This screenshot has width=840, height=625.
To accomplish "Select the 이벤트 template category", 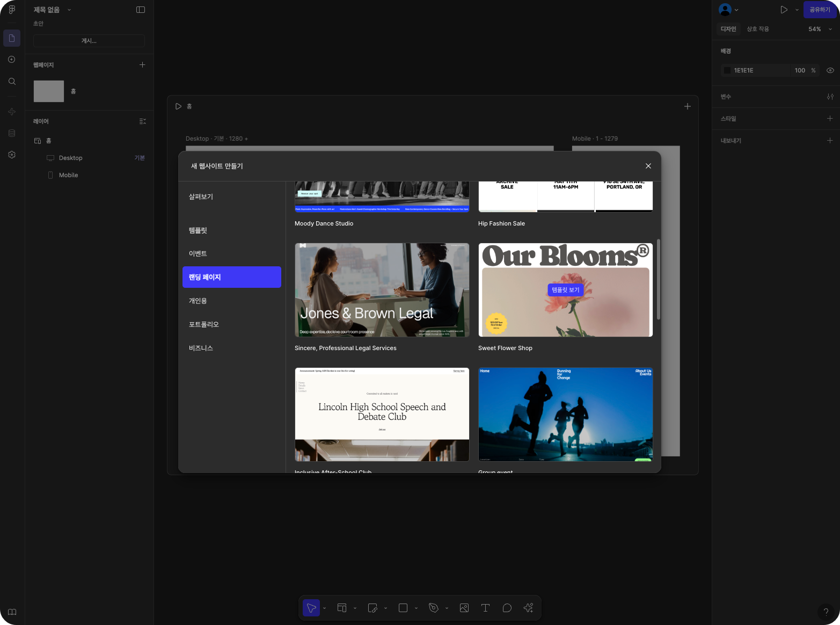I will (x=232, y=253).
